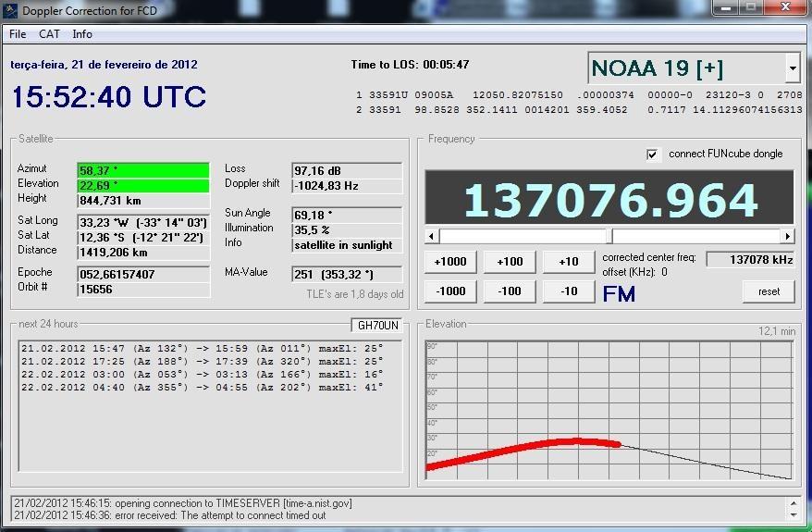Click the 137076.964 frequency display

pyautogui.click(x=609, y=198)
